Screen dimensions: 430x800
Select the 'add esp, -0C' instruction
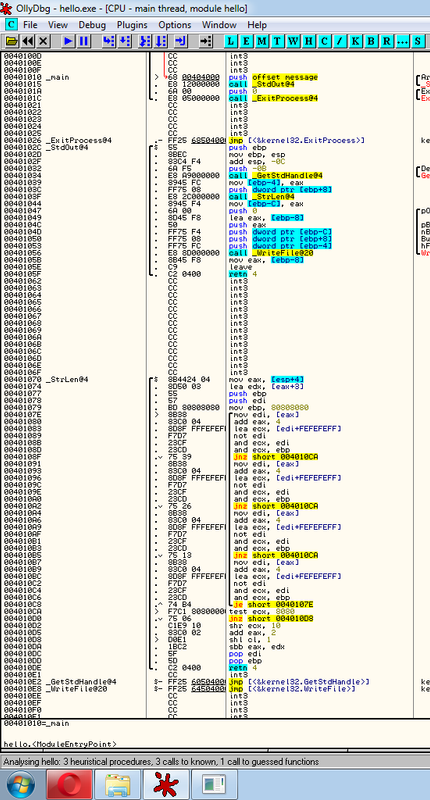click(259, 161)
